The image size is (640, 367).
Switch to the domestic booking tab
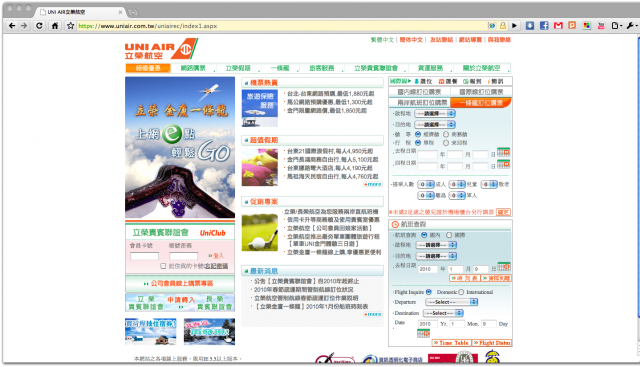pos(419,92)
